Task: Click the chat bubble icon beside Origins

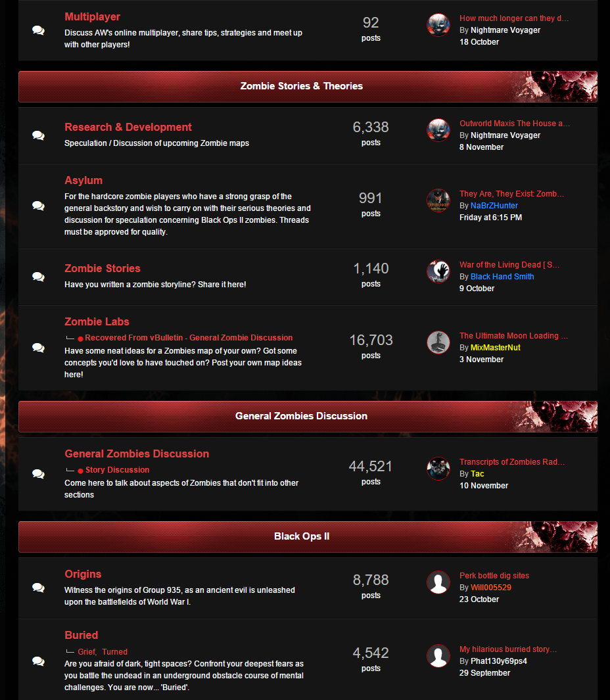Action: click(38, 588)
